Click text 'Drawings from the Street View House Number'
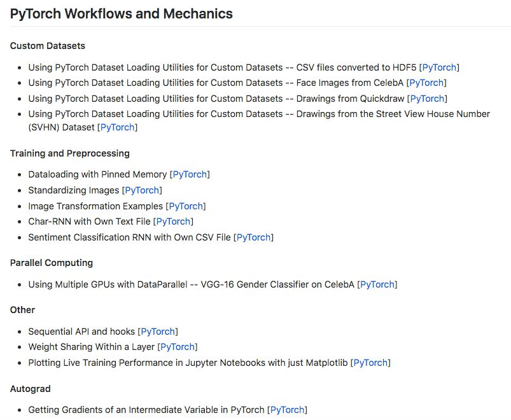This screenshot has width=511, height=420. tap(393, 114)
